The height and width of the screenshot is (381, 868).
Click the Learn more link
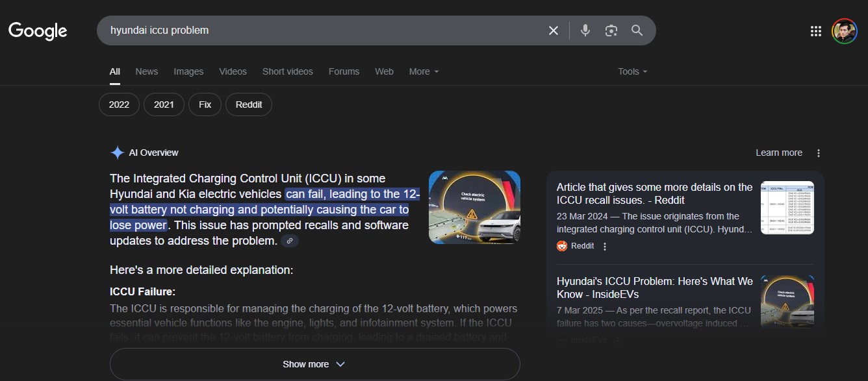778,153
